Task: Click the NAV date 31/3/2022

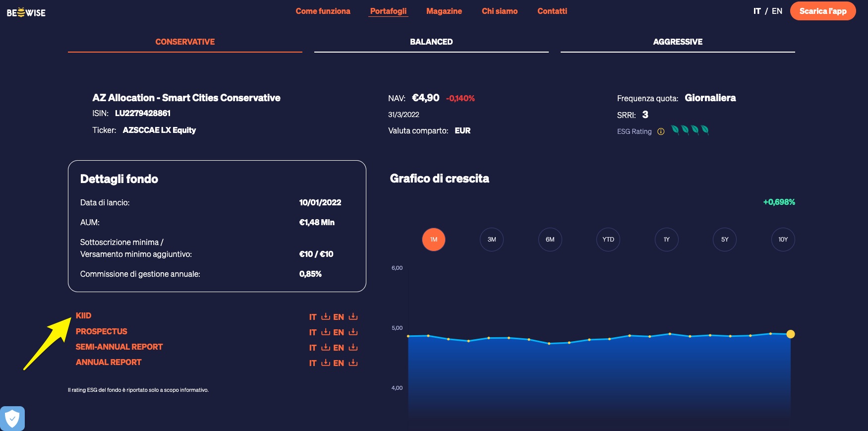Action: click(x=404, y=115)
